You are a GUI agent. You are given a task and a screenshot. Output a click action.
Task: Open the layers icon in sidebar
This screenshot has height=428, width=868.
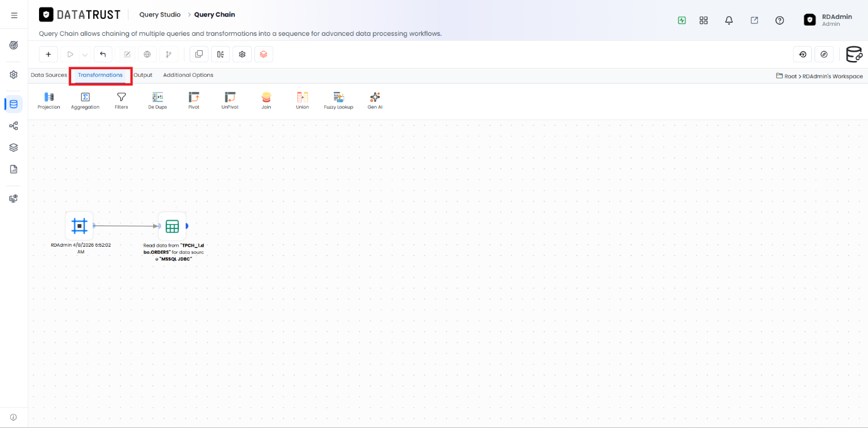pyautogui.click(x=13, y=147)
